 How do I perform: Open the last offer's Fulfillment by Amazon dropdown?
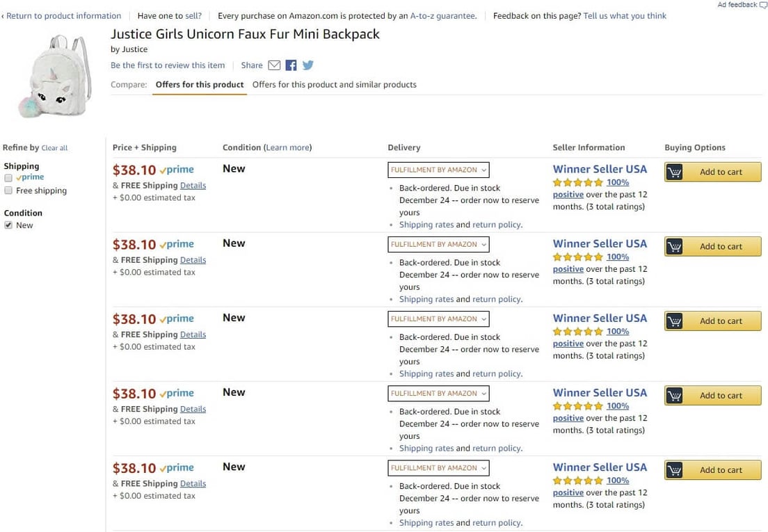coord(438,468)
